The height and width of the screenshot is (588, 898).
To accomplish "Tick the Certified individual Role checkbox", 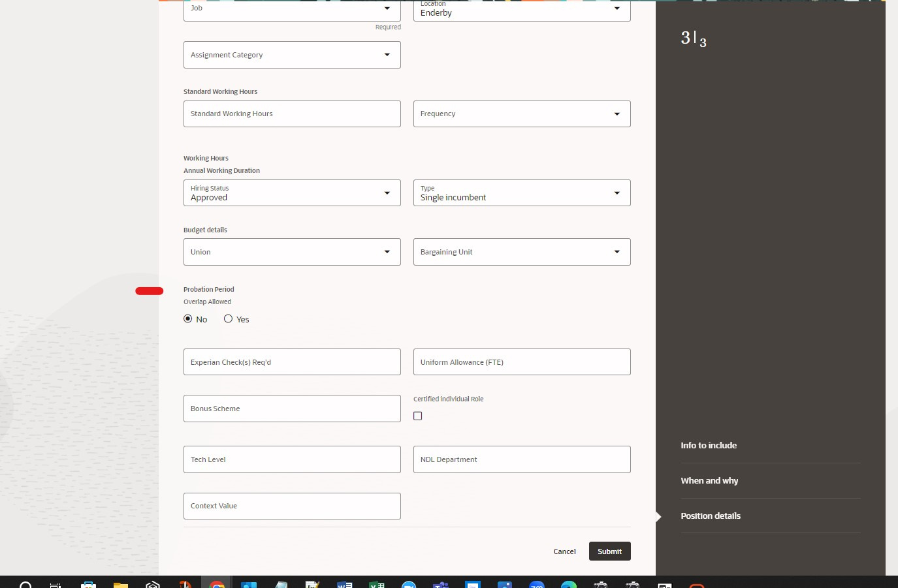I will 418,416.
